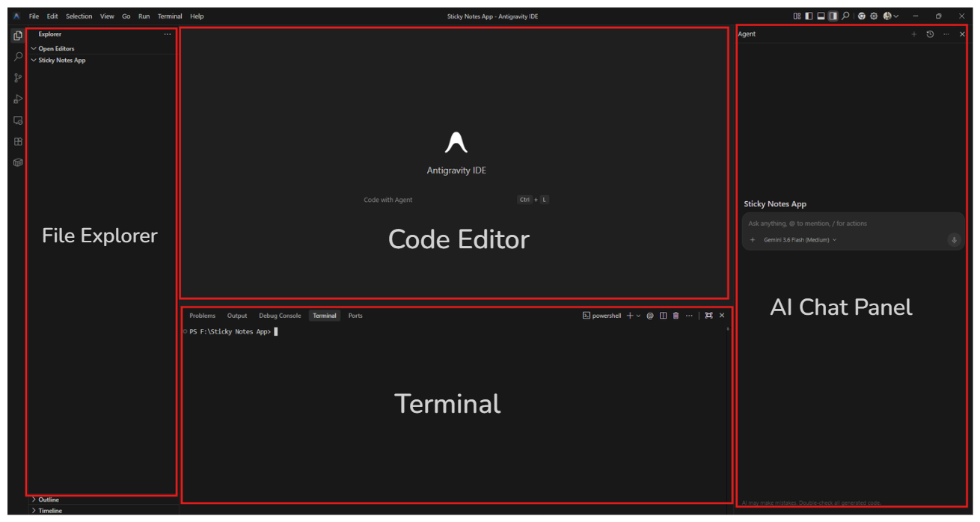Open the Explorer view in the activity bar
The image size is (980, 522).
(x=18, y=35)
